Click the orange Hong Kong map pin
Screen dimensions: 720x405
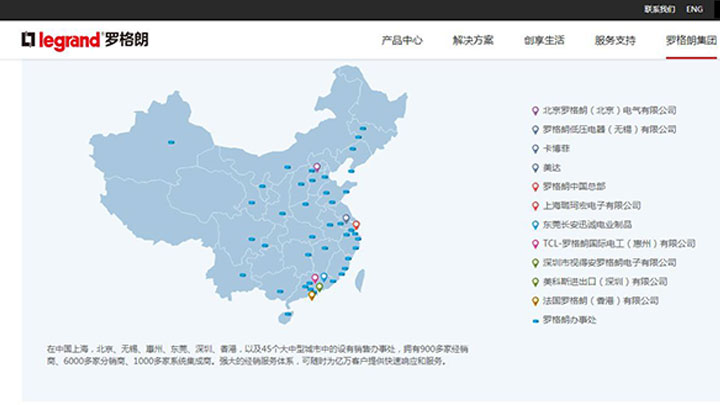coord(312,294)
